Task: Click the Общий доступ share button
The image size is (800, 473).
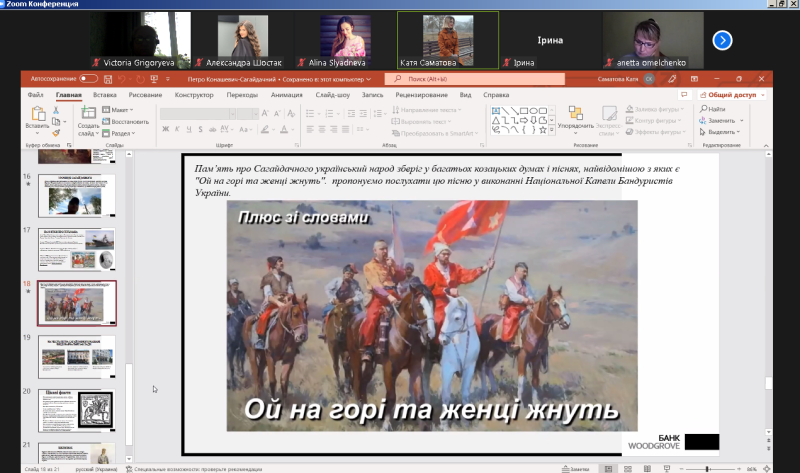Action: click(x=732, y=95)
